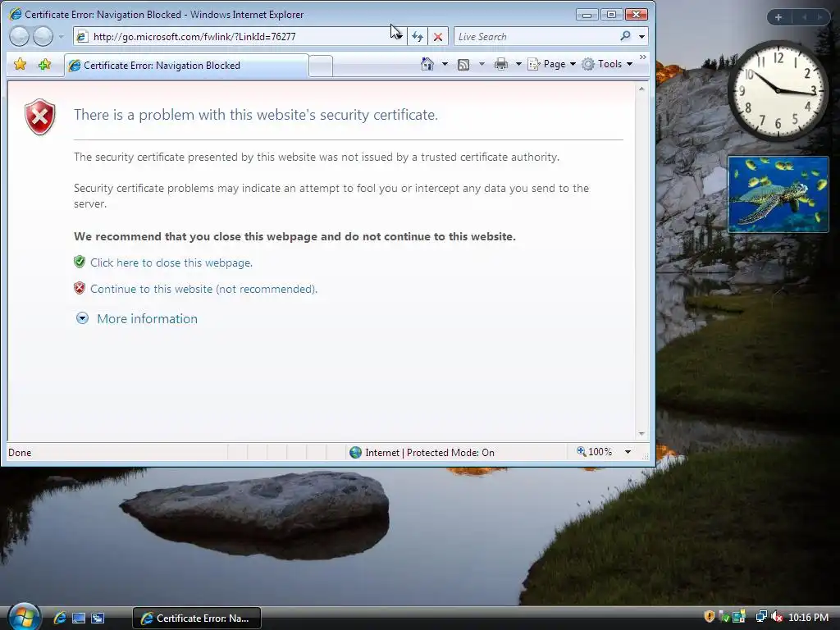This screenshot has width=840, height=630.
Task: Click the scrollbar up arrow
Action: click(641, 89)
